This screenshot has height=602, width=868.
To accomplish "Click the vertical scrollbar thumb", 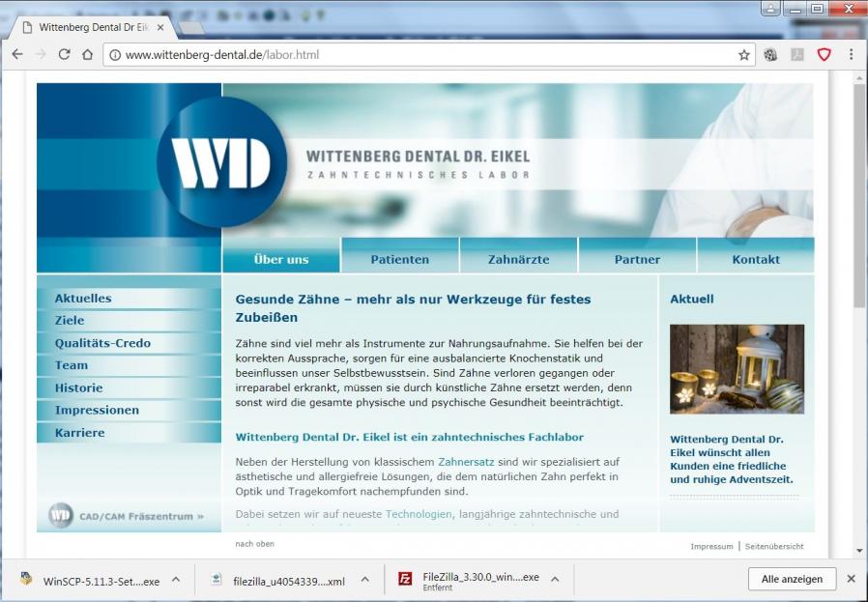I will [859, 195].
